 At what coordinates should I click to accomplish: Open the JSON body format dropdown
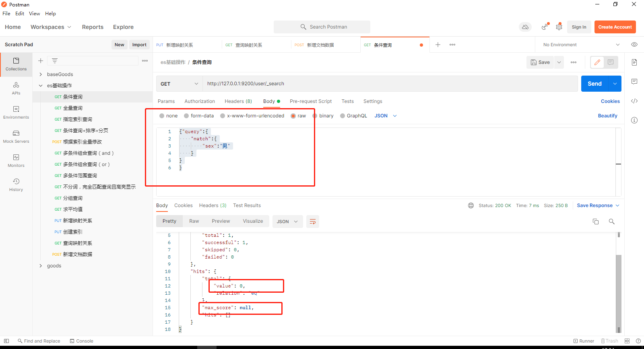(386, 116)
